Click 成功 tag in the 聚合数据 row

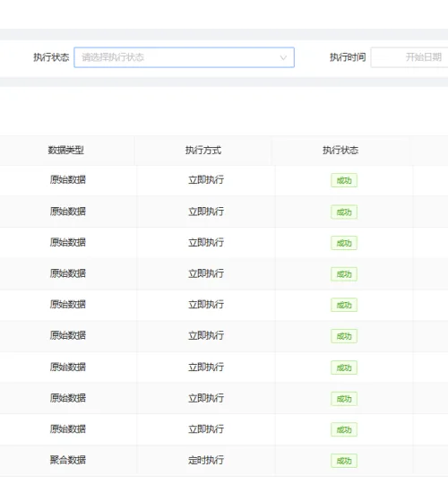(x=344, y=461)
